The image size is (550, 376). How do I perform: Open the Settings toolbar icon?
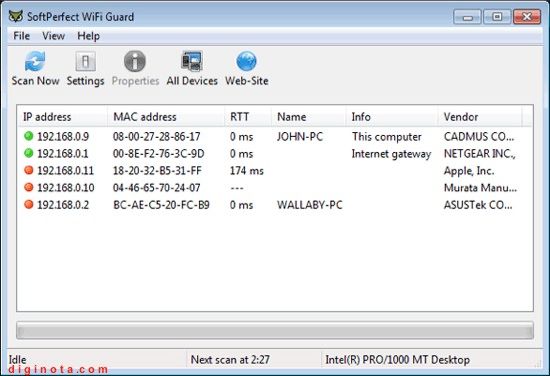pos(85,61)
